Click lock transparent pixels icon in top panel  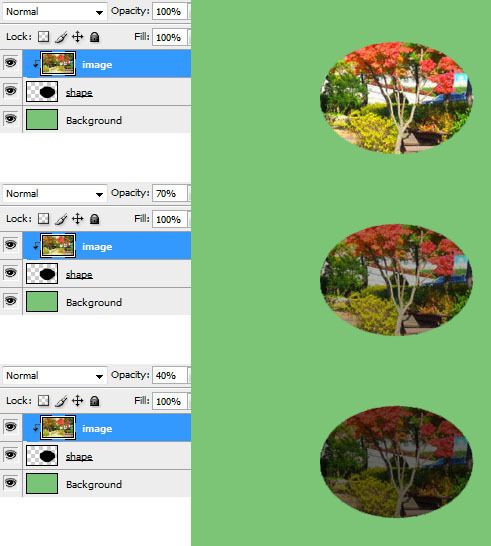[44, 37]
